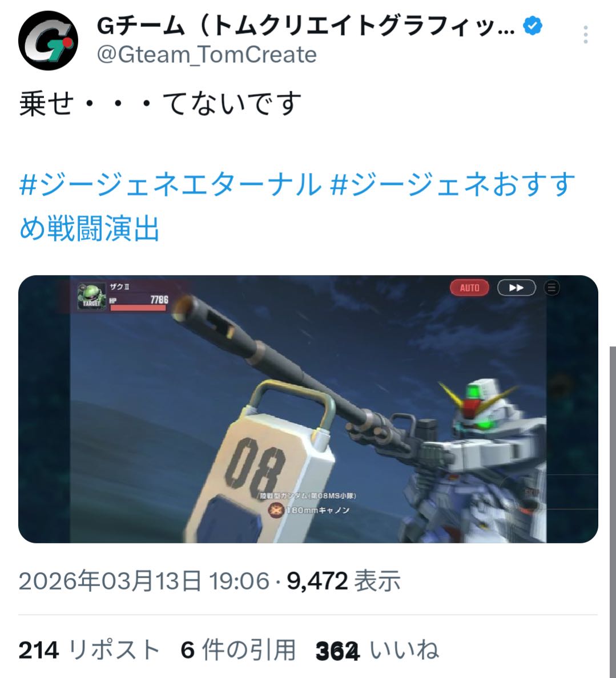Open hashtag #ジージェネおすすめ戦闘演出

[x=297, y=206]
